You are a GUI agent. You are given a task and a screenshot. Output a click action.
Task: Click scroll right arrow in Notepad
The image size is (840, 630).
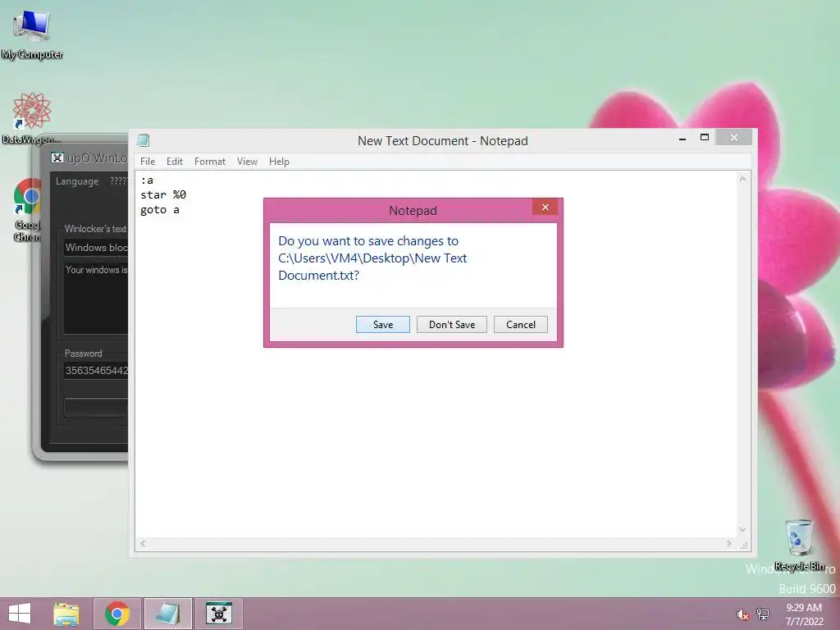point(728,543)
